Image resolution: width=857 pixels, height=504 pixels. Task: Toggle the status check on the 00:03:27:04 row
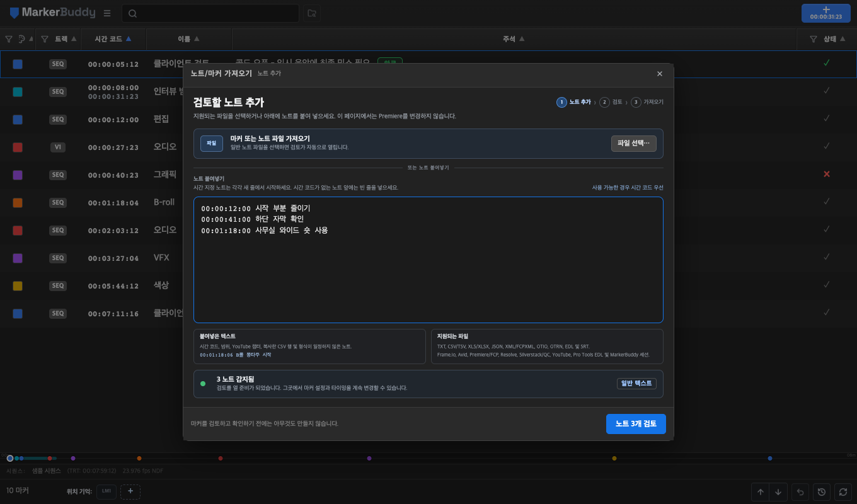(x=827, y=257)
